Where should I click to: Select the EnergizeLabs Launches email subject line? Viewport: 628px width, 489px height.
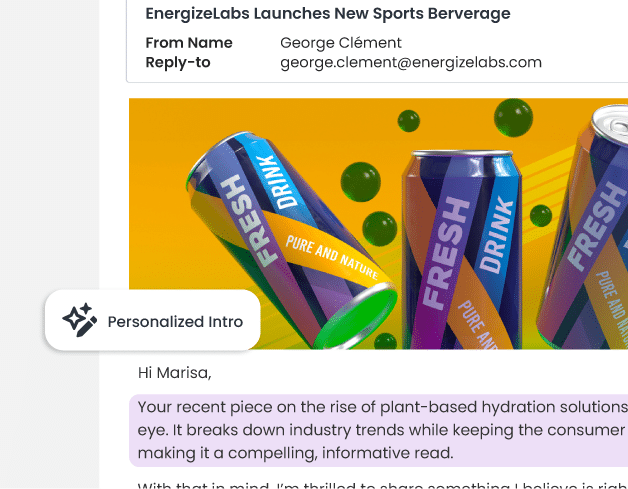pos(327,14)
